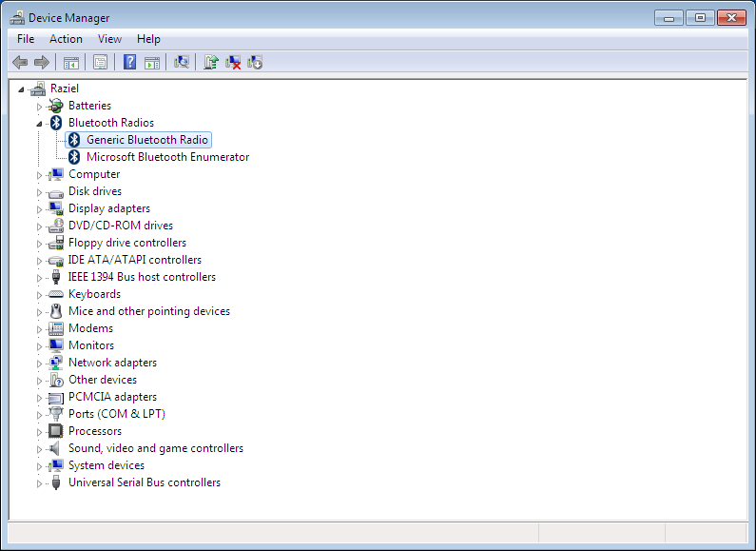Expand the Display adapters category
756x551 pixels.
click(x=40, y=208)
